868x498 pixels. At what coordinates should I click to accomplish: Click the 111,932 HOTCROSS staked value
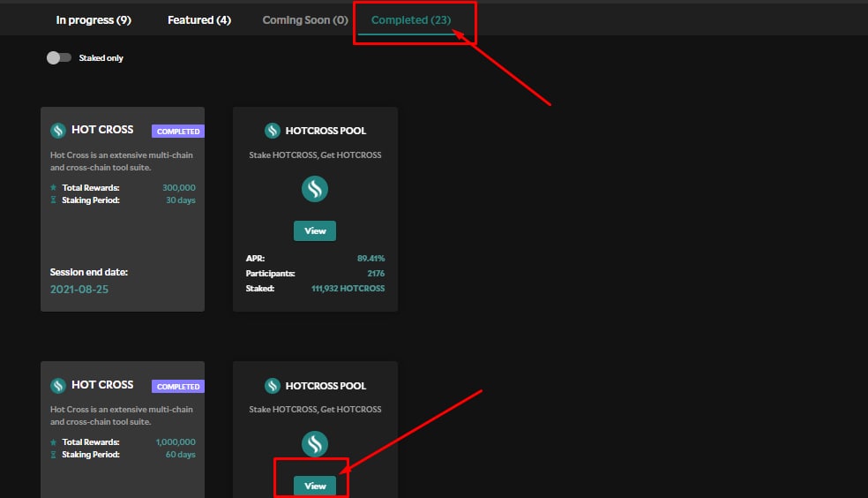tap(348, 288)
